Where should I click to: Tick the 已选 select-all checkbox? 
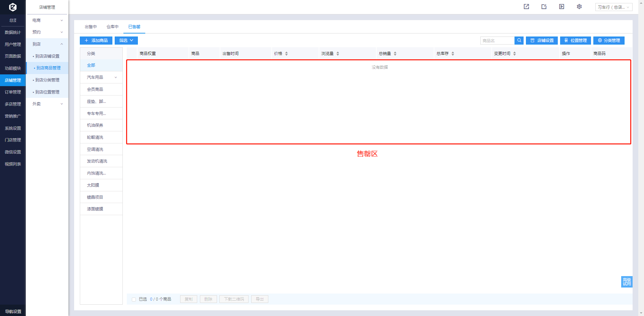click(x=134, y=299)
